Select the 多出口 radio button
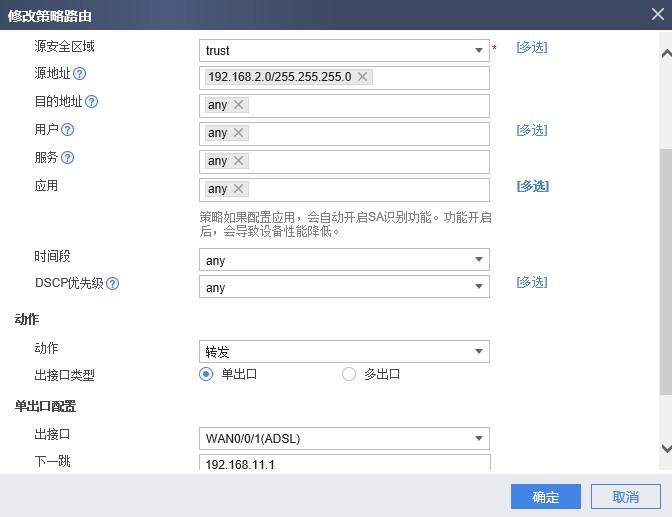The width and height of the screenshot is (672, 517). click(x=349, y=374)
